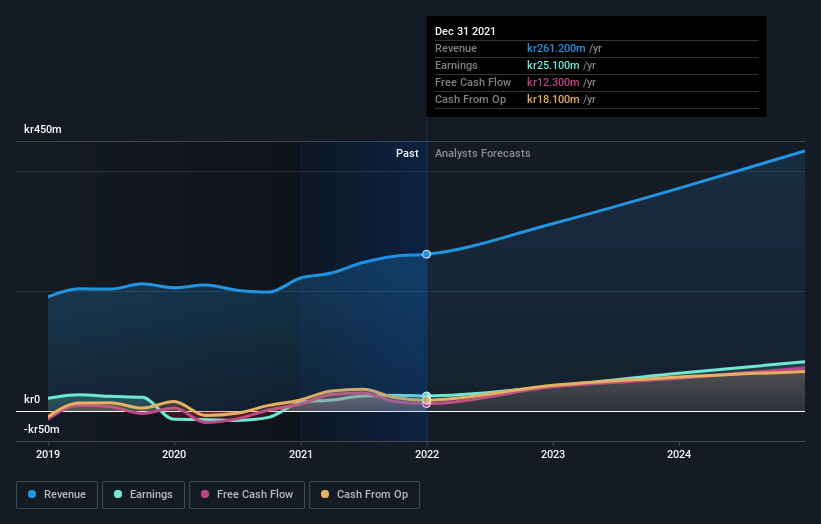Screen dimensions: 821x524
Task: Click the kr12.300m free cash flow value
Action: tap(553, 83)
